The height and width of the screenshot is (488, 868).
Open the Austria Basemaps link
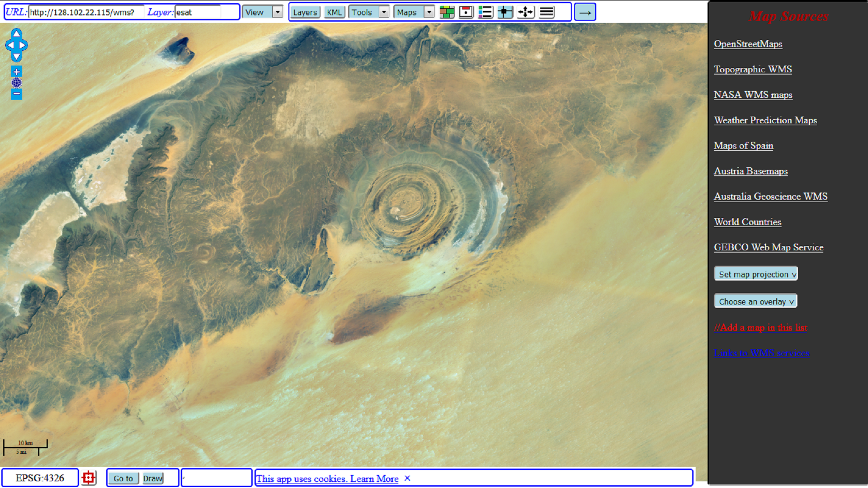[x=750, y=171]
